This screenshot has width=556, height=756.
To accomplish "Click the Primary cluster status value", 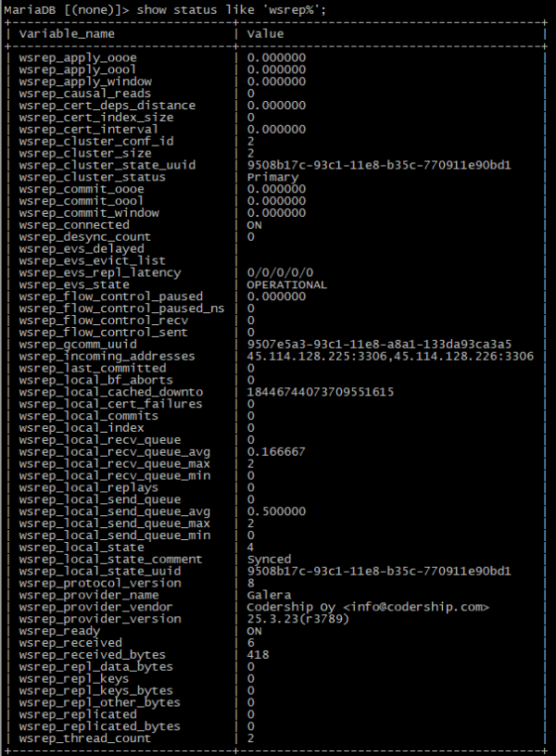I will [272, 177].
